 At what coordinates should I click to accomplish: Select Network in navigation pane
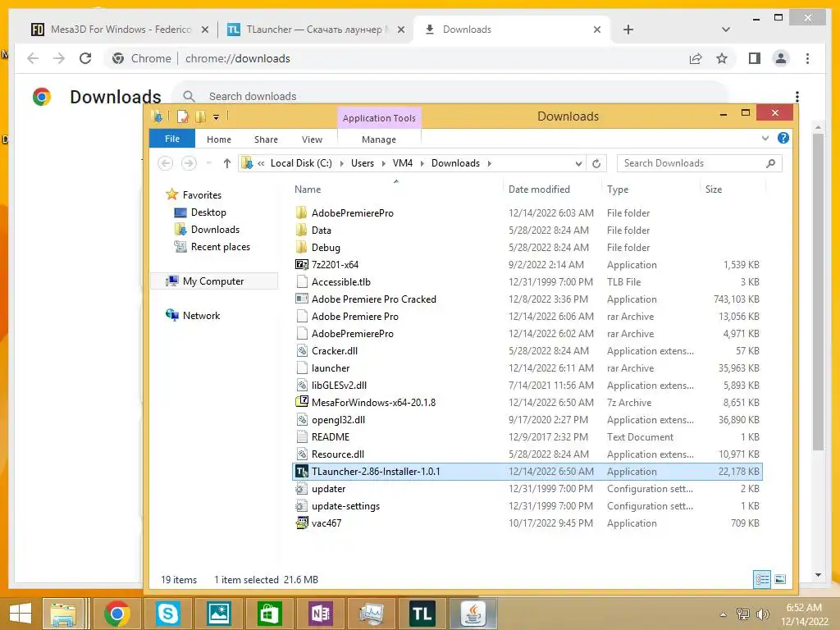(x=201, y=316)
